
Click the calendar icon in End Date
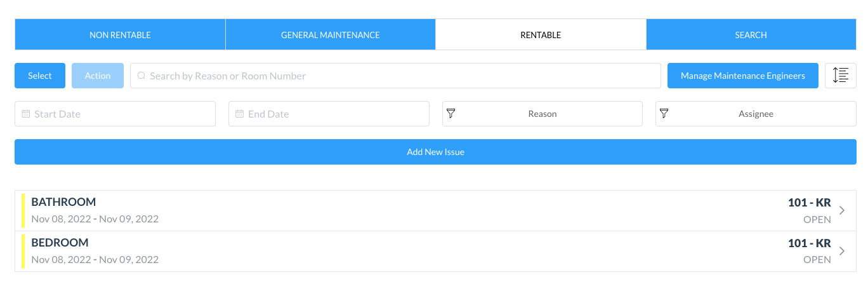point(239,114)
